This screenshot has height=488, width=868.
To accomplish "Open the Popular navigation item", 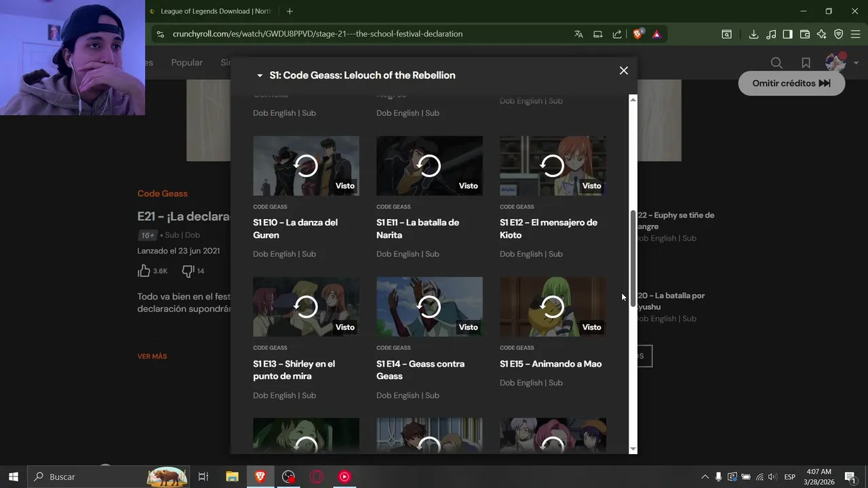I will pyautogui.click(x=186, y=62).
